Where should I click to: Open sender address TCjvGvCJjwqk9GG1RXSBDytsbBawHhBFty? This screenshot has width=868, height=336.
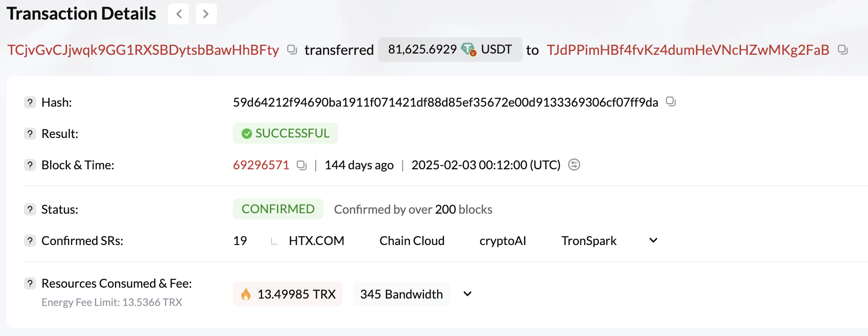tap(143, 50)
